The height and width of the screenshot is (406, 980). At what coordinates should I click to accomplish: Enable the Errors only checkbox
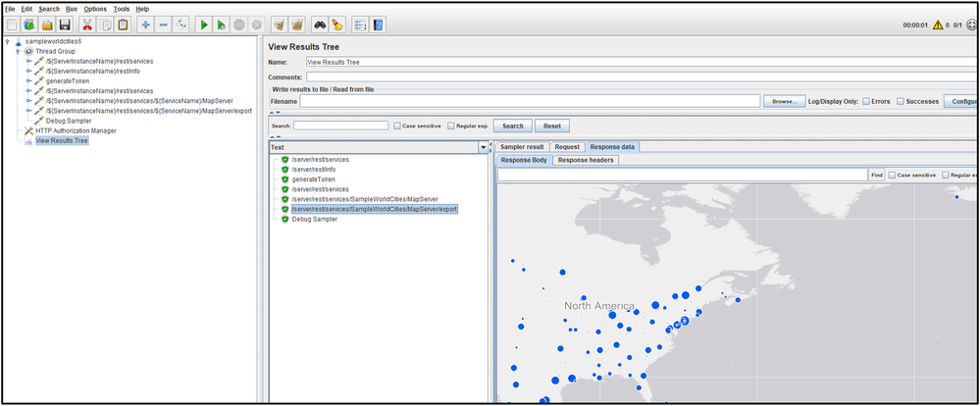pos(865,101)
